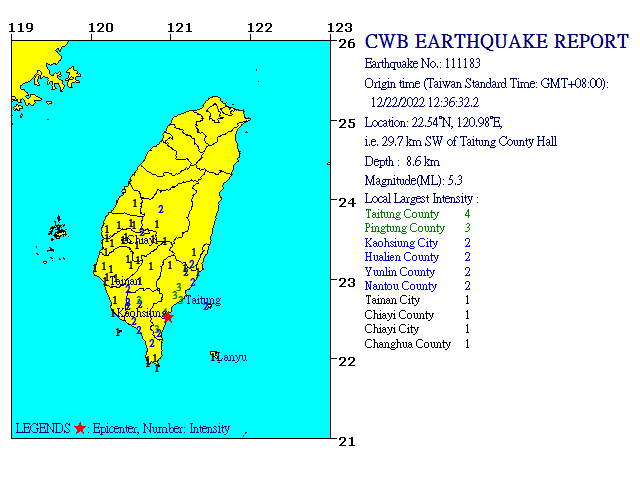The image size is (640, 480).
Task: Click the latitude label 23
Action: (x=347, y=282)
